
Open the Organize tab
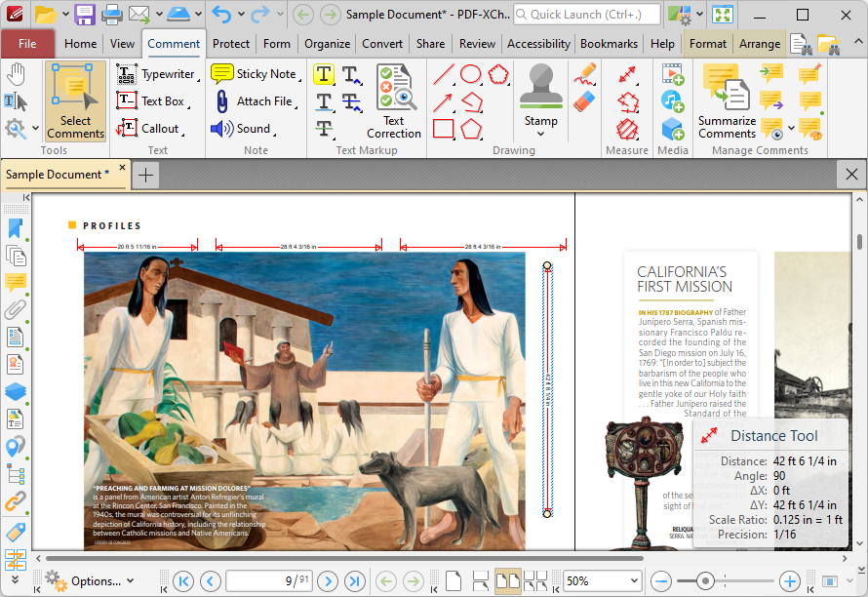point(327,44)
